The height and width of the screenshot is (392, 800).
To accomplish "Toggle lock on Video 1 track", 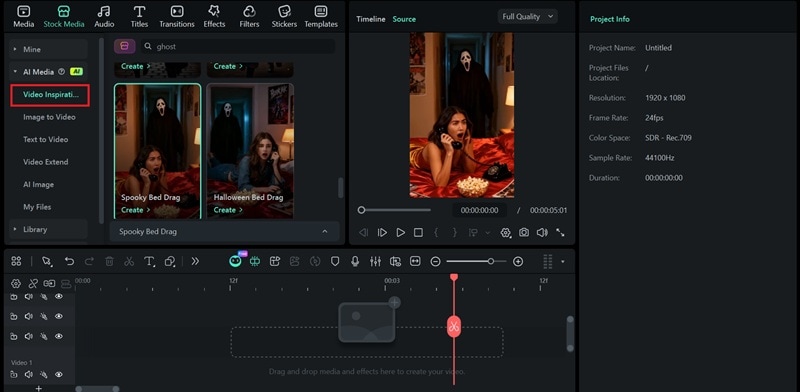I will tap(14, 375).
